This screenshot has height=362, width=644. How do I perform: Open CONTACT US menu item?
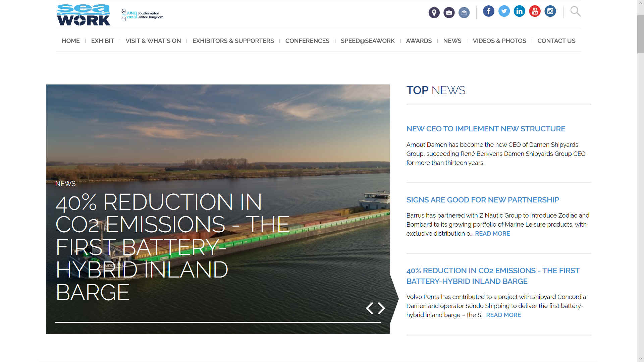tap(556, 41)
